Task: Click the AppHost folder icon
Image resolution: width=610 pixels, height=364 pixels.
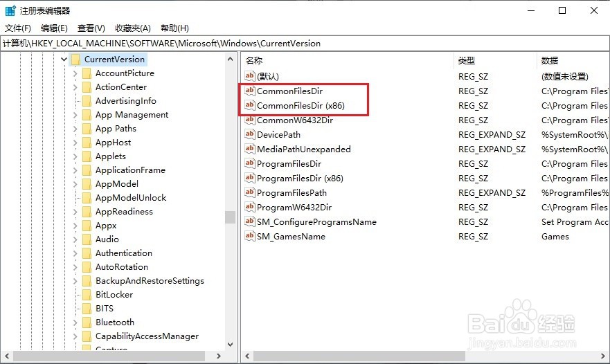Action: pyautogui.click(x=87, y=143)
